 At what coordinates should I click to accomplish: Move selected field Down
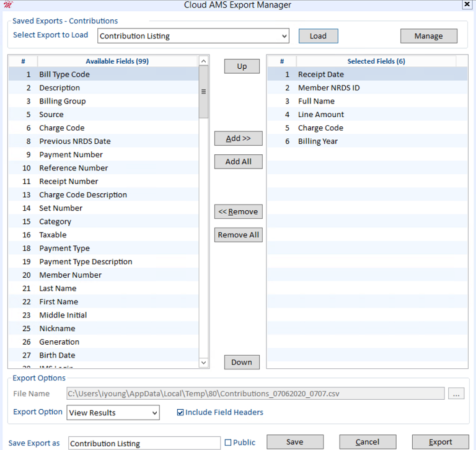pos(242,362)
